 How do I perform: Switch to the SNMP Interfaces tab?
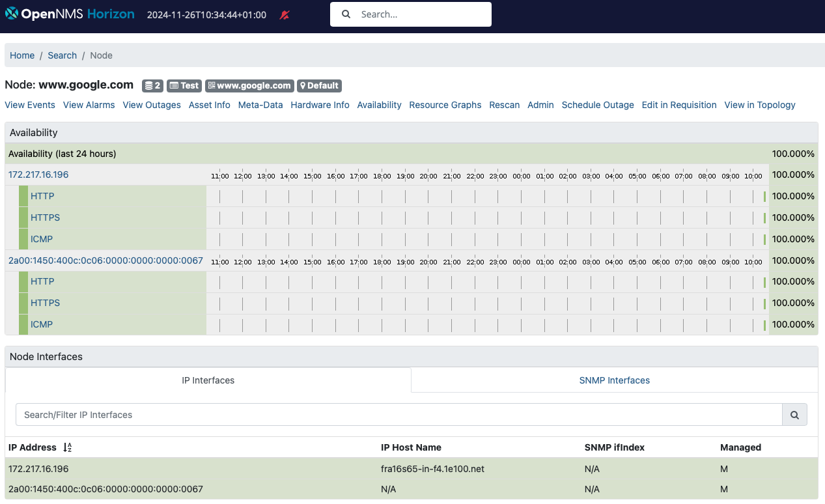614,380
